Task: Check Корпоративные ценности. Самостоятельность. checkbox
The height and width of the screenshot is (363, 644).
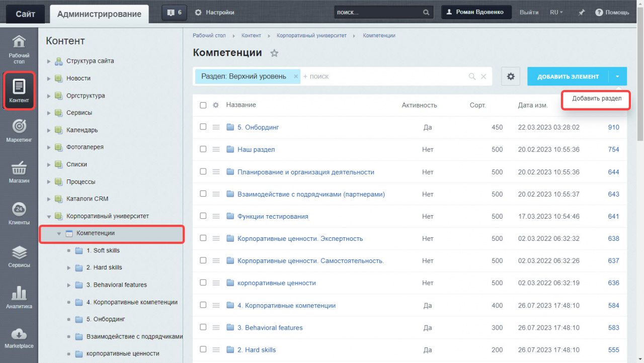Action: (203, 260)
